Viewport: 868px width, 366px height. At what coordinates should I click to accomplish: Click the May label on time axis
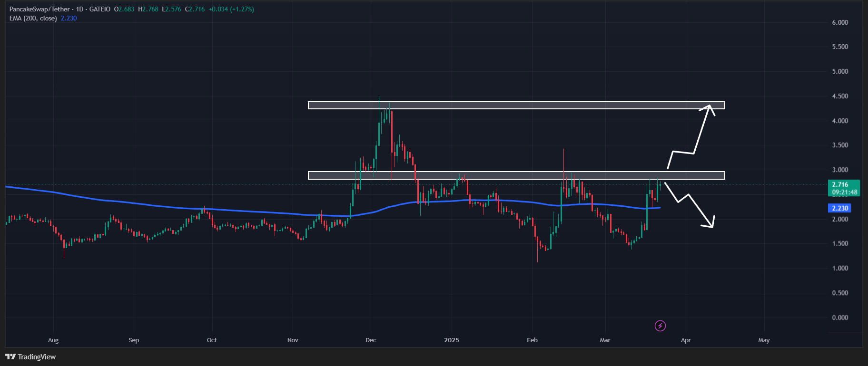(x=764, y=340)
